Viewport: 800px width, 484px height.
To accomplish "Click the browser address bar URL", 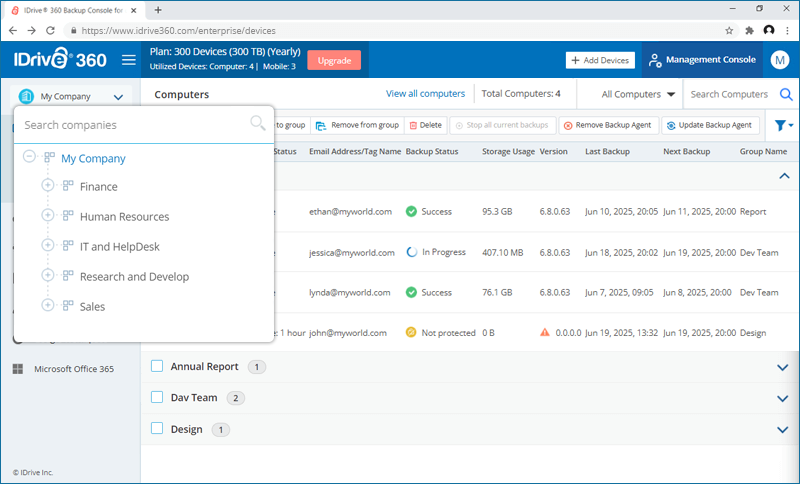I will click(179, 31).
